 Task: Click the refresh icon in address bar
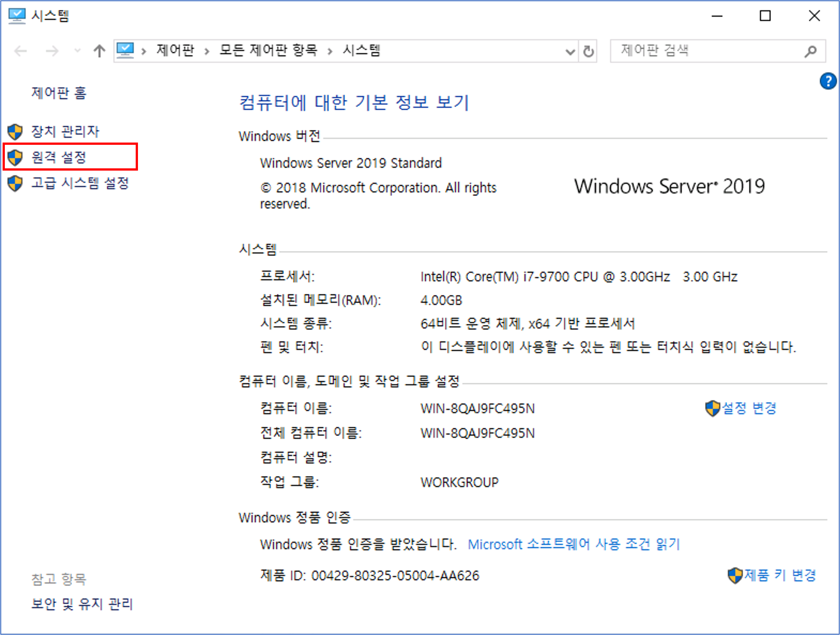click(x=588, y=51)
